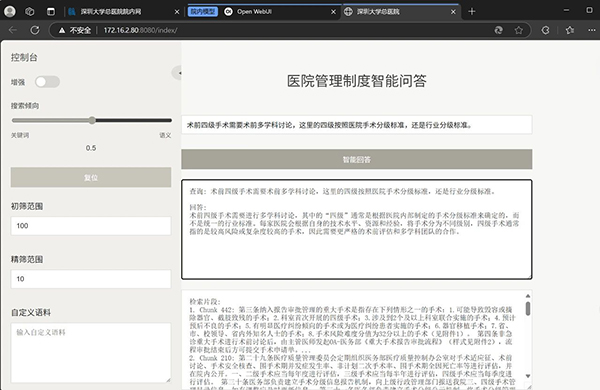Collapse the 控制台 sidebar with arrow

coord(179,73)
